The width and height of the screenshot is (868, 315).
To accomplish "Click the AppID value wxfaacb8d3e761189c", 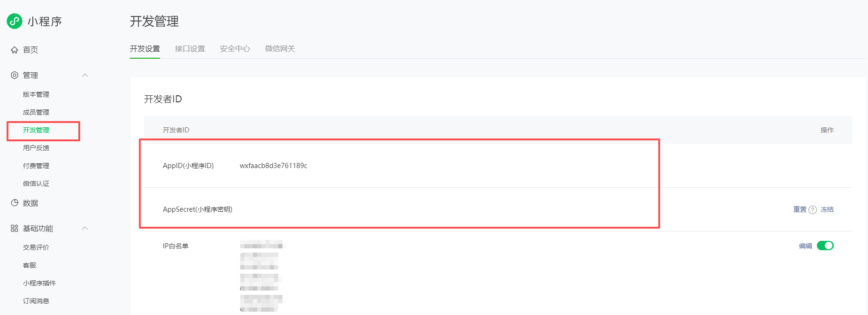I will [273, 166].
